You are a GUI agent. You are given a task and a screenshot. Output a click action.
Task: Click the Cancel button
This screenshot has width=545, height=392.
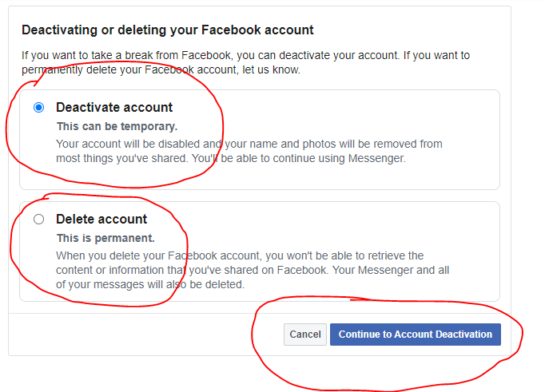[x=304, y=335]
